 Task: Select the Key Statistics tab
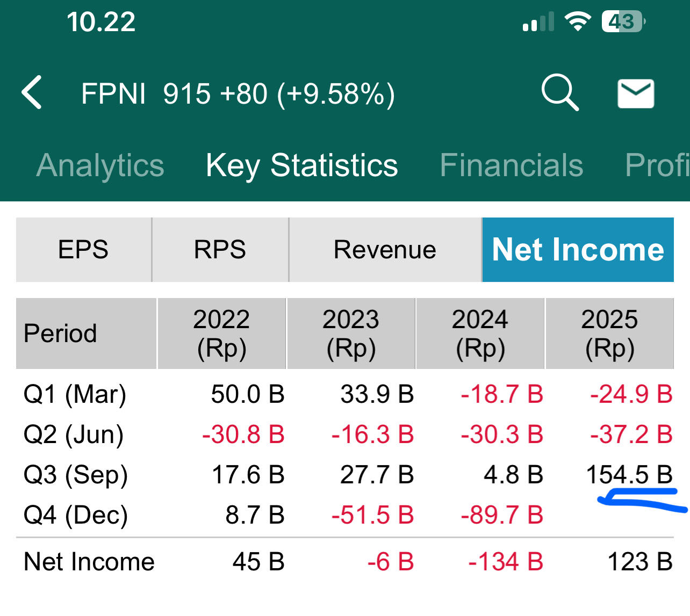301,165
